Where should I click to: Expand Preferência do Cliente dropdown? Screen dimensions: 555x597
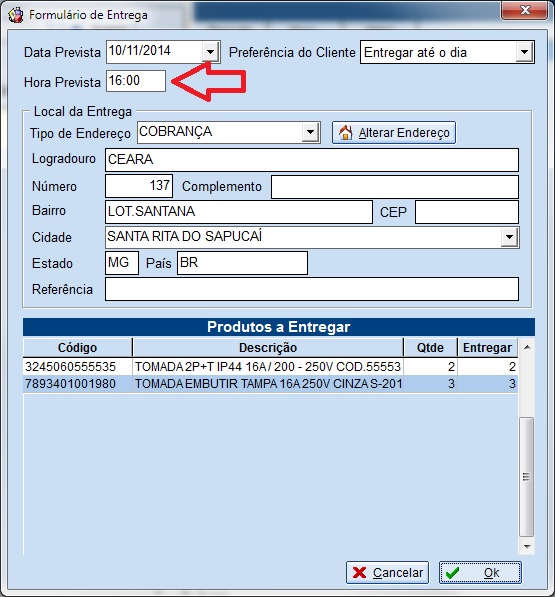pos(524,52)
